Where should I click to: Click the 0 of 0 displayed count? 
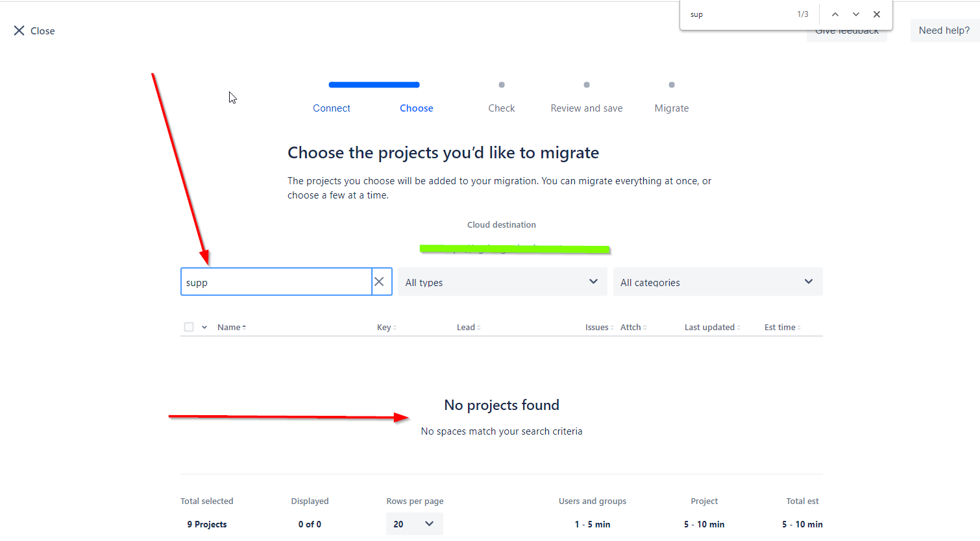(310, 524)
